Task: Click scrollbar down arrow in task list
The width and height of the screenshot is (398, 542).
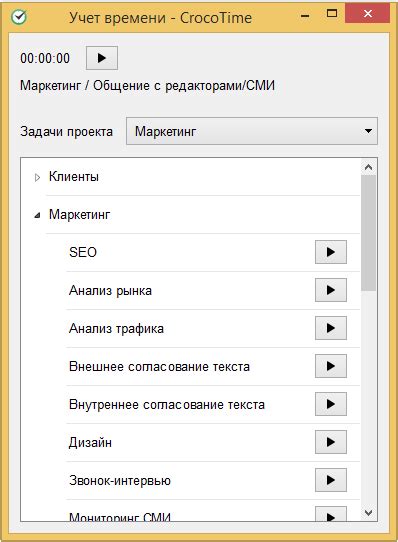Action: 368,513
